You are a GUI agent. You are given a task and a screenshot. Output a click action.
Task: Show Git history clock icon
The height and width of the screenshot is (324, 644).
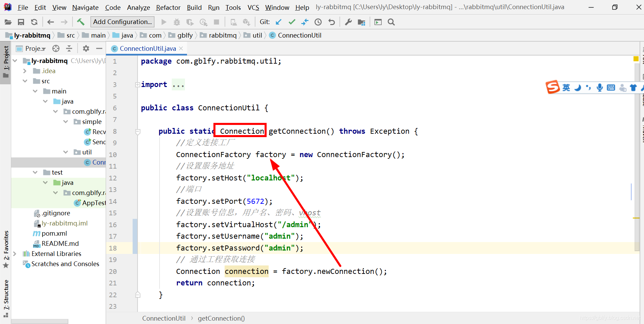click(x=318, y=22)
